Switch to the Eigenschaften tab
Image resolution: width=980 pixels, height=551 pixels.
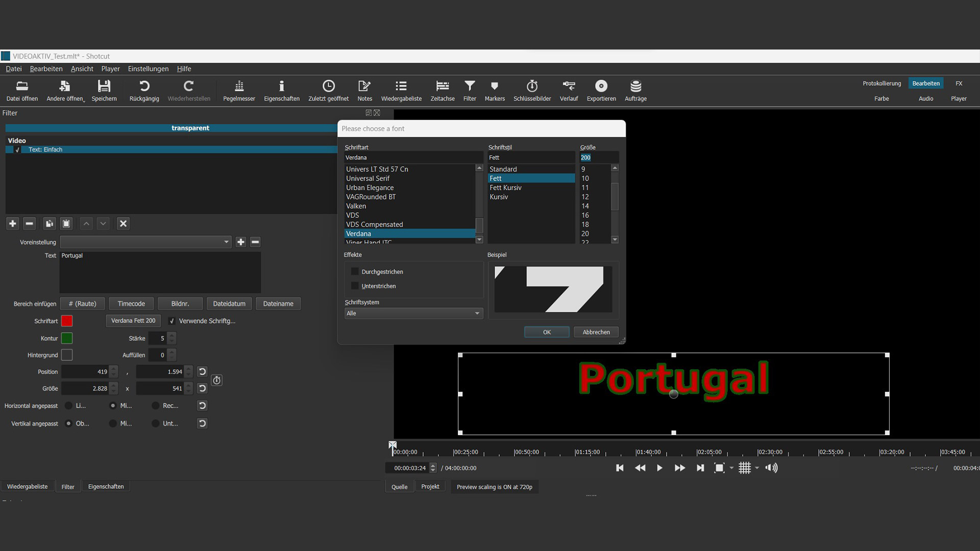tap(106, 487)
